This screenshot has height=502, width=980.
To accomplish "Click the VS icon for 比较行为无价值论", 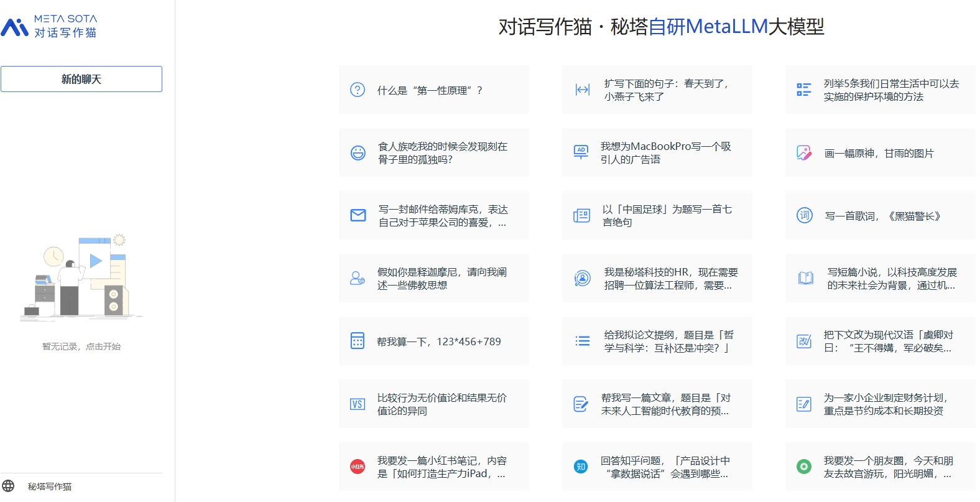I will tap(358, 404).
